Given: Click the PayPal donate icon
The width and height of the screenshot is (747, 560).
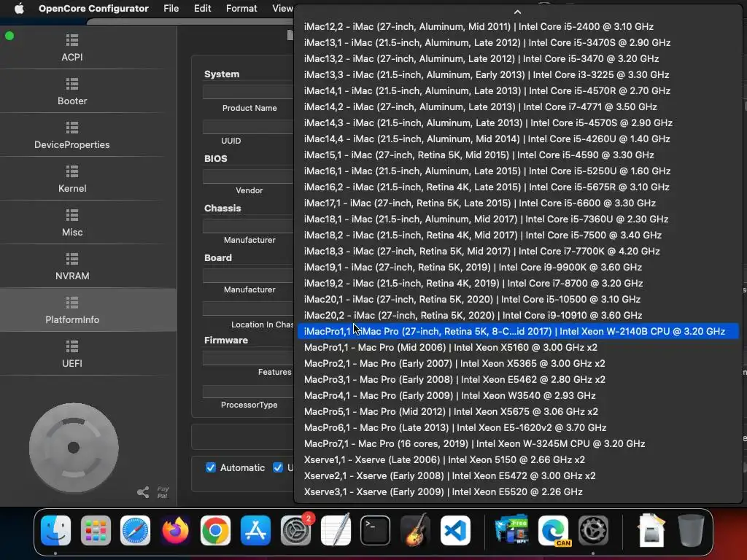Looking at the screenshot, I should tap(163, 492).
